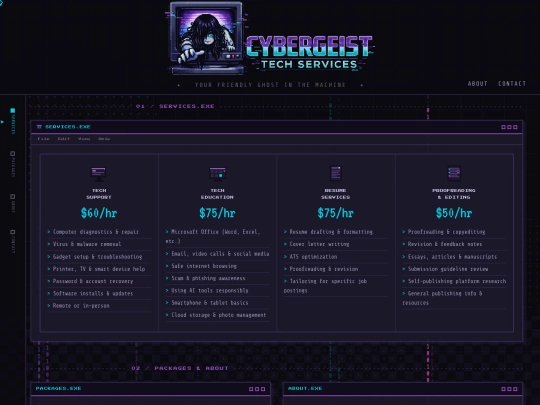Open the File menu in SERVICES.EXE
The image size is (540, 405).
tap(43, 139)
